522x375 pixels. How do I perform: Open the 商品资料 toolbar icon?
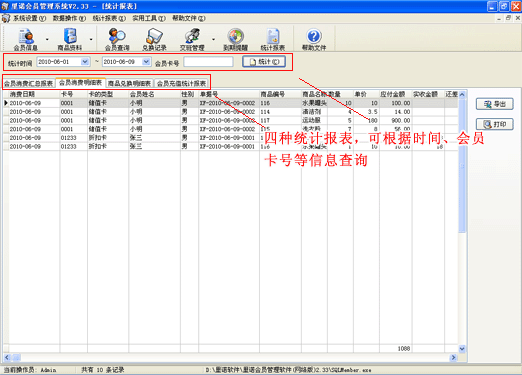pos(70,39)
